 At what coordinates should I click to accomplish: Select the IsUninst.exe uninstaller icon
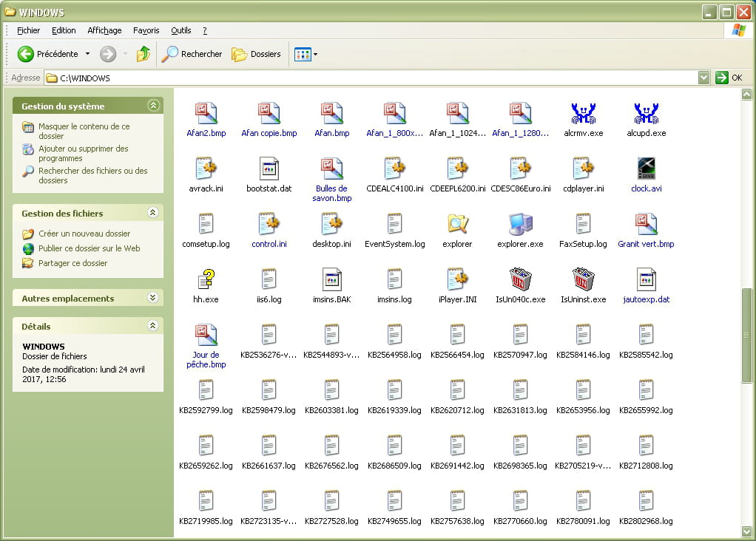point(583,280)
